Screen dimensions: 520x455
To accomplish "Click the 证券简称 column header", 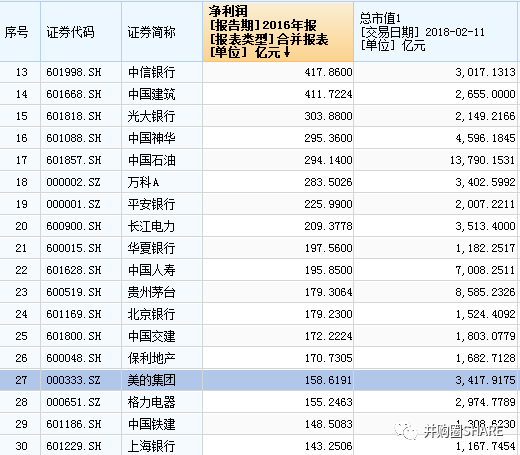I will tap(162, 32).
